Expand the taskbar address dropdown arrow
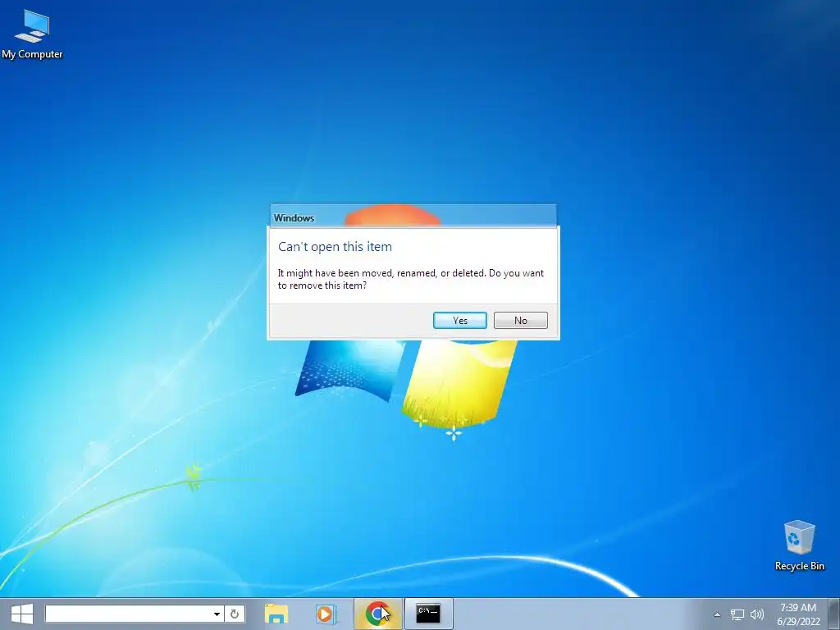The image size is (840, 630). [217, 614]
